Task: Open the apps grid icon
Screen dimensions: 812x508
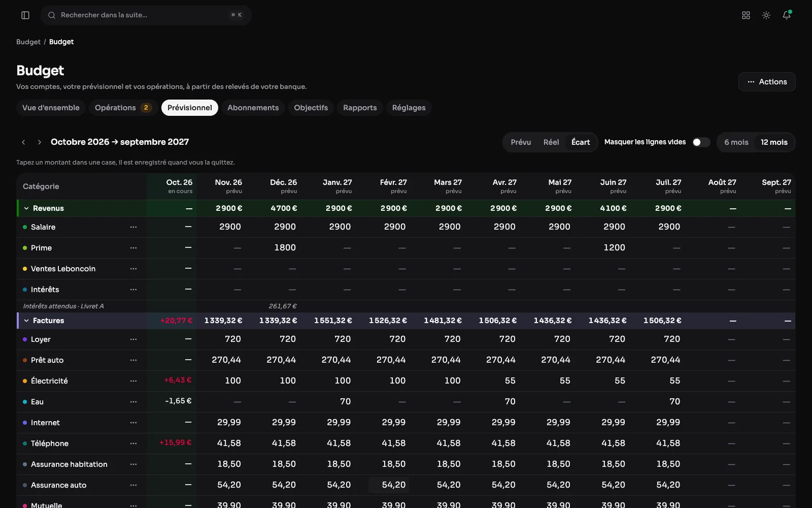Action: [x=746, y=15]
